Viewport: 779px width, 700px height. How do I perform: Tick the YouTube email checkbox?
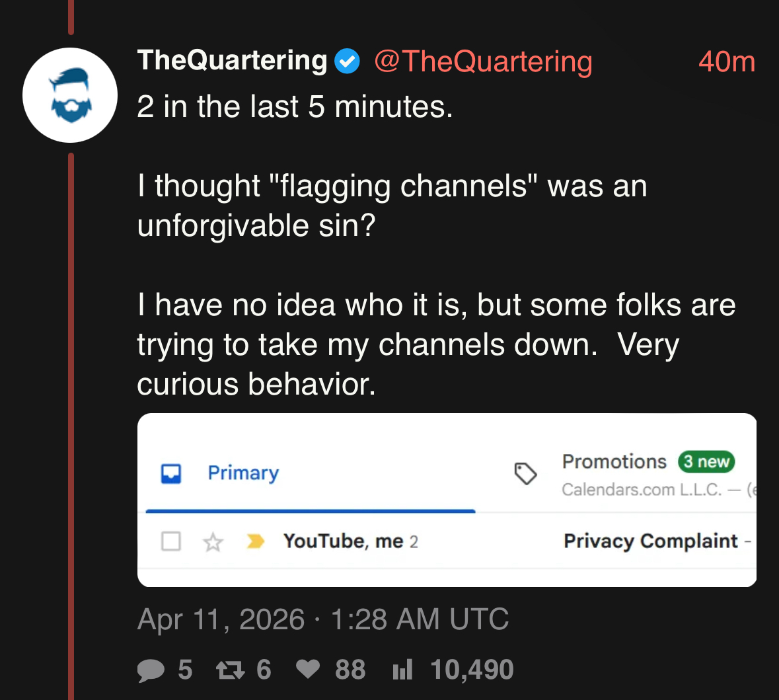pos(171,541)
